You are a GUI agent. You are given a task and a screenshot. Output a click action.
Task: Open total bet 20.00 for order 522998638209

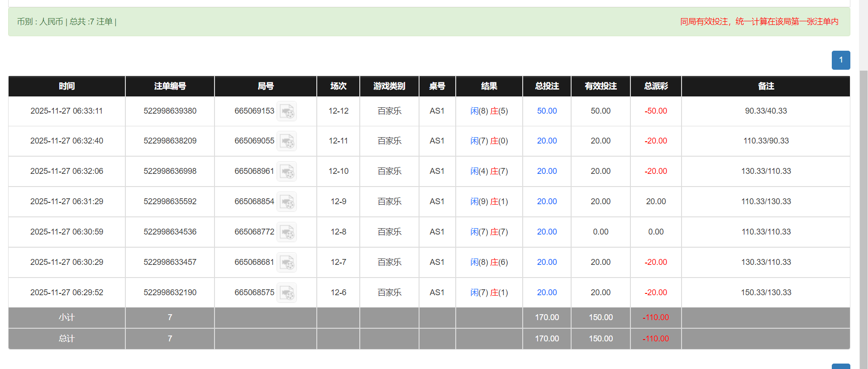[x=547, y=141]
